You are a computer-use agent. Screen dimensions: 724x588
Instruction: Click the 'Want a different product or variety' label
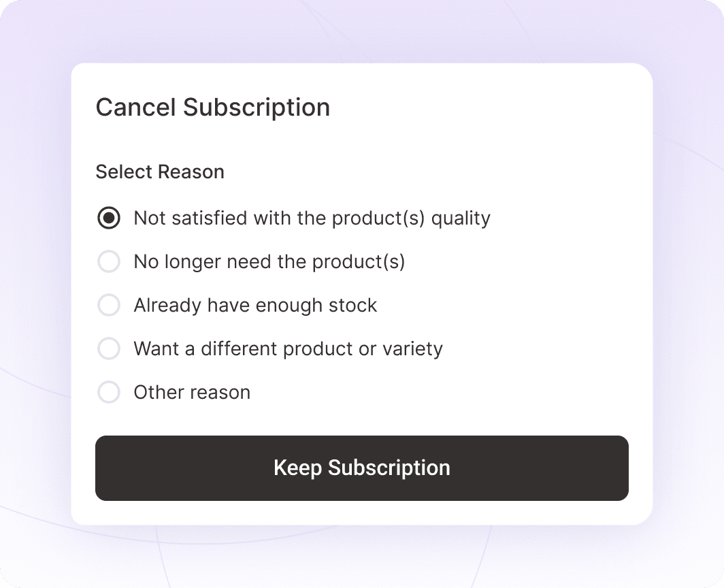click(x=288, y=348)
